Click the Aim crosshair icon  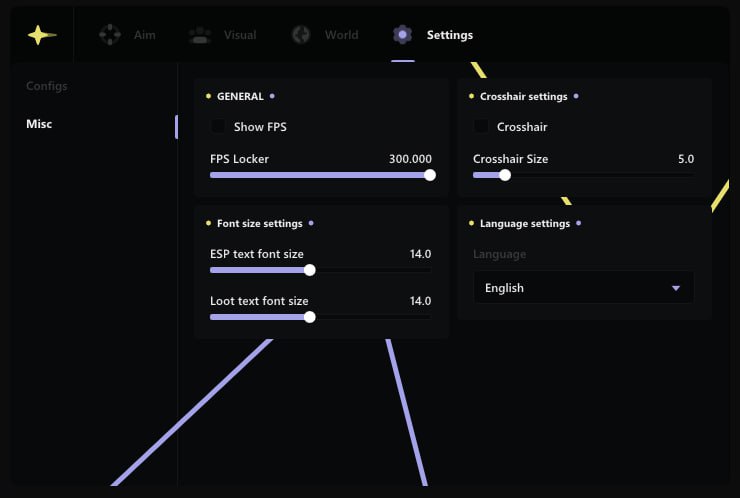pyautogui.click(x=109, y=35)
